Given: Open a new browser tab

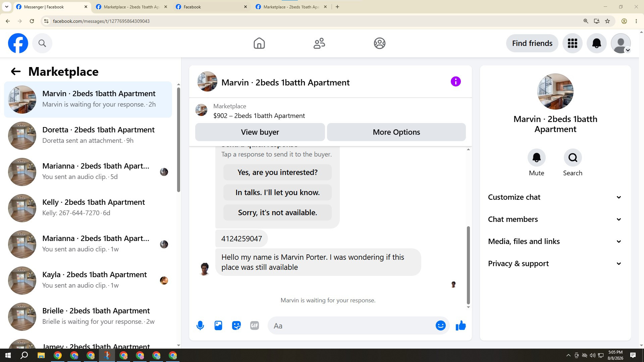Looking at the screenshot, I should click(337, 7).
